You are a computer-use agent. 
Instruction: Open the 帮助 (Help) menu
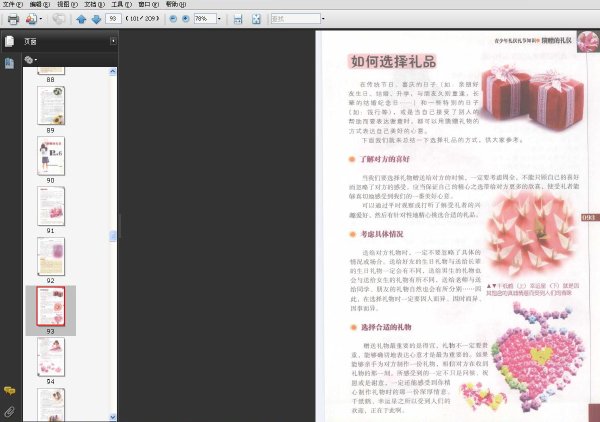176,4
